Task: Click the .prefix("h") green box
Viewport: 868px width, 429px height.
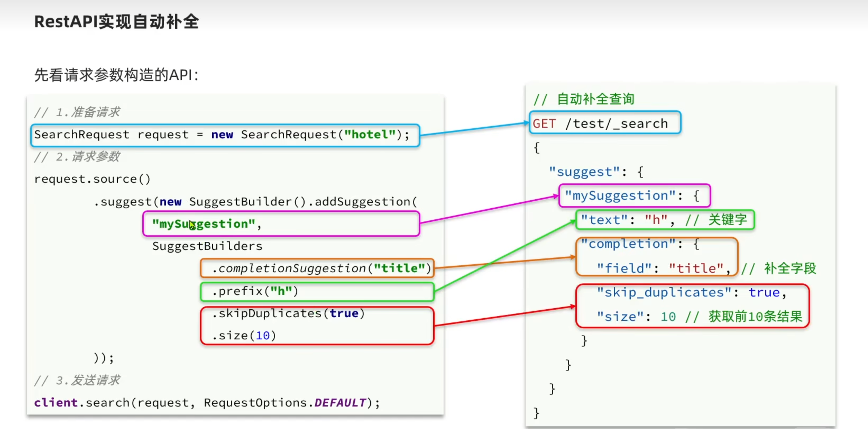Action: click(x=255, y=291)
